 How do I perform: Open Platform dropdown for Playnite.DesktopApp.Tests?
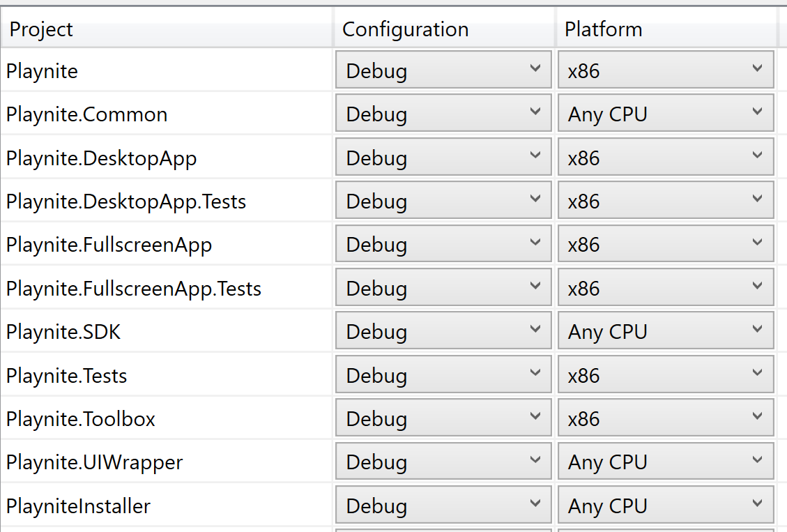pos(666,200)
